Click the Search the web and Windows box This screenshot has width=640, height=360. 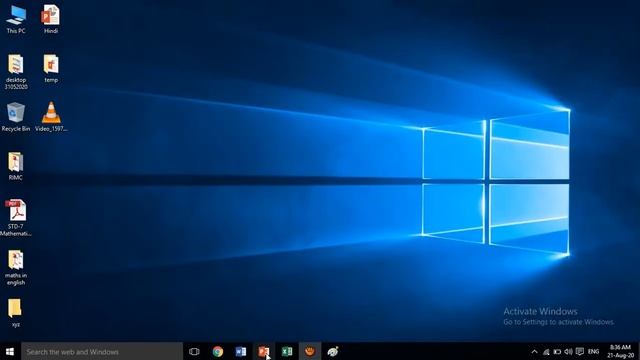pos(102,351)
